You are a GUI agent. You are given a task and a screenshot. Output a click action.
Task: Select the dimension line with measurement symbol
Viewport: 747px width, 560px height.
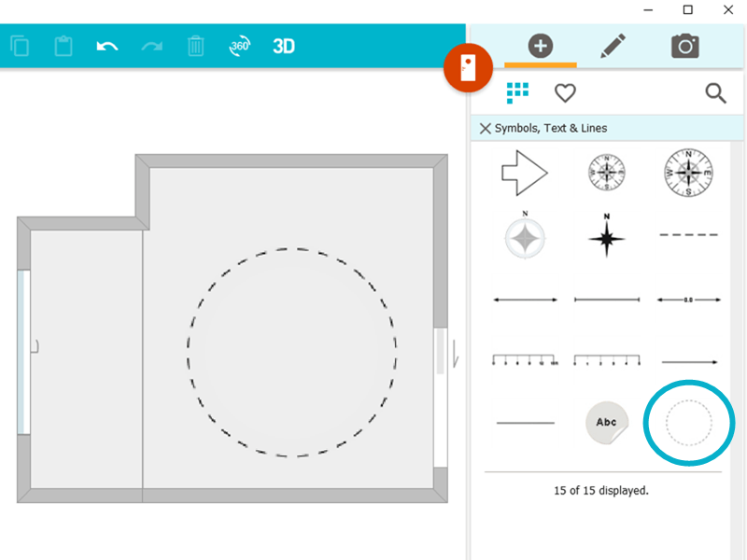pyautogui.click(x=686, y=299)
